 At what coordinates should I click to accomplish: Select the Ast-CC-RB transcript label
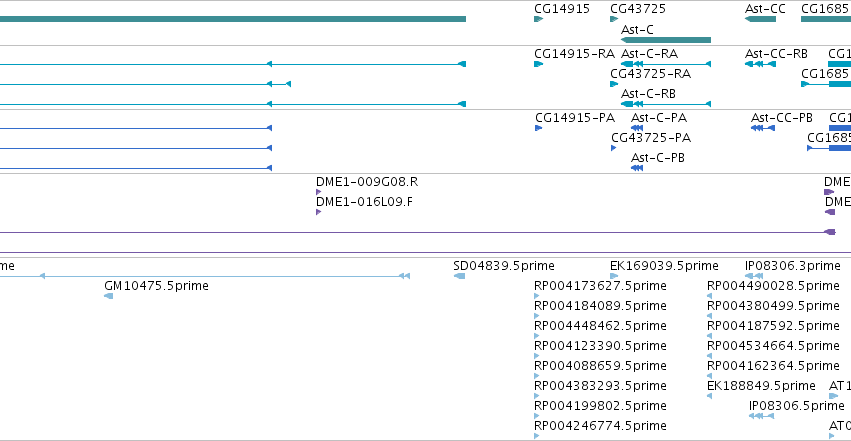pos(776,54)
